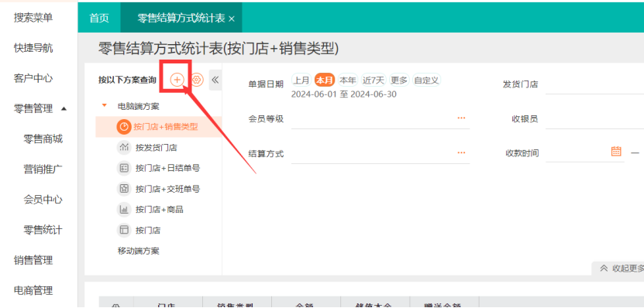Select the 按发货门店 scheme

point(157,148)
